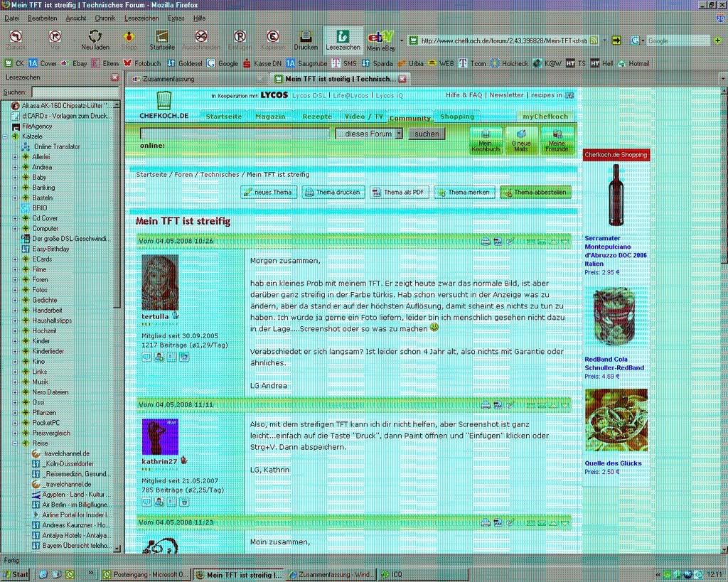The image size is (728, 582).
Task: Click the Meine Freunde icon button
Action: click(557, 141)
